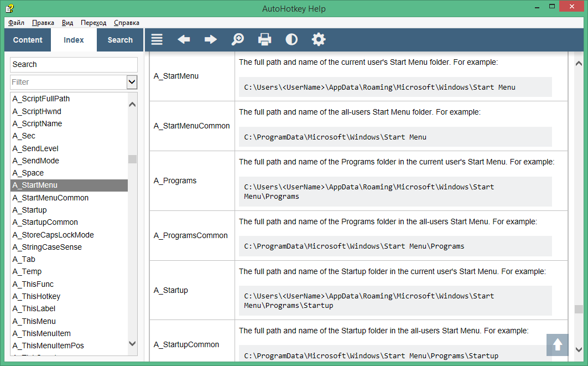
Task: Expand the Filter dropdown arrow
Action: [x=132, y=82]
